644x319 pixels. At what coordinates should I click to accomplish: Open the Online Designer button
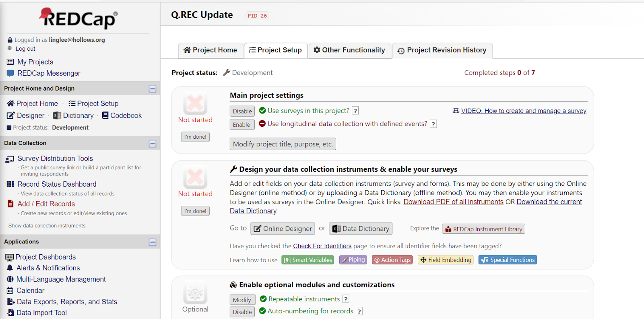tap(283, 228)
